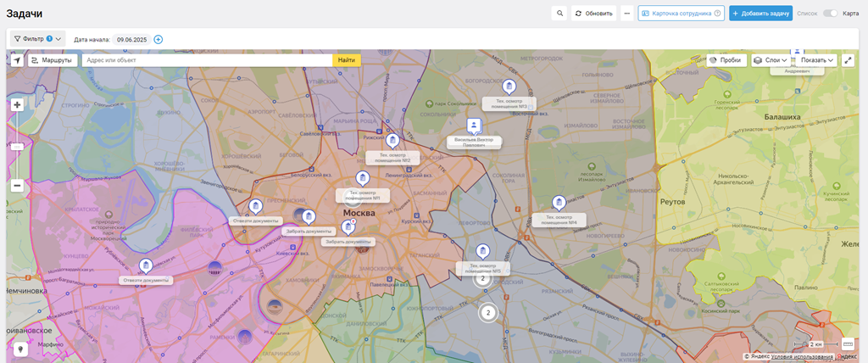Expand the Показать dropdown
This screenshot has width=868, height=363.
click(816, 60)
